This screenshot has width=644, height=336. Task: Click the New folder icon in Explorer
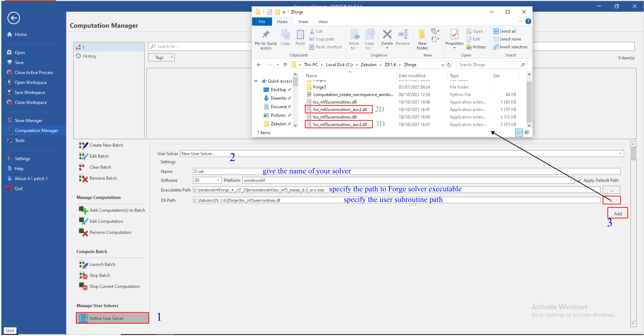coord(422,35)
